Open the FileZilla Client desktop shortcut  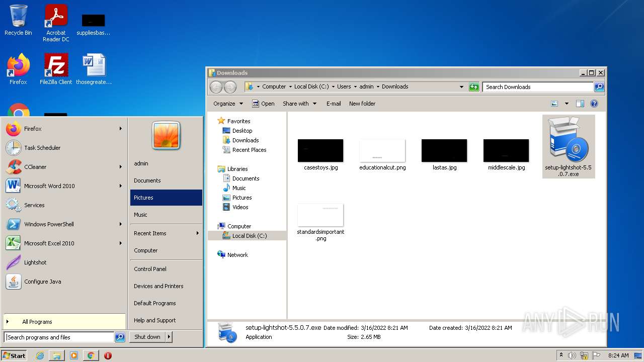[x=56, y=69]
